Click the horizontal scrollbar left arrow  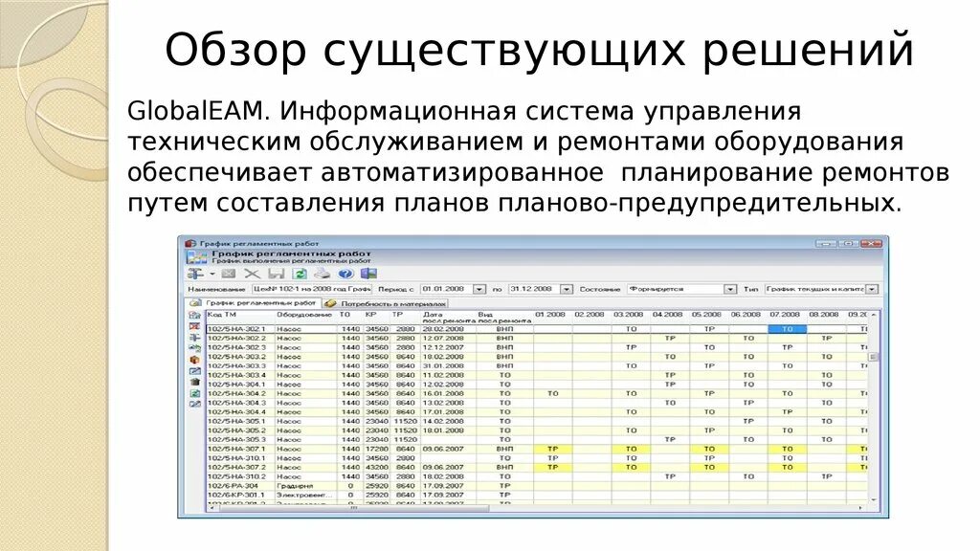(212, 508)
